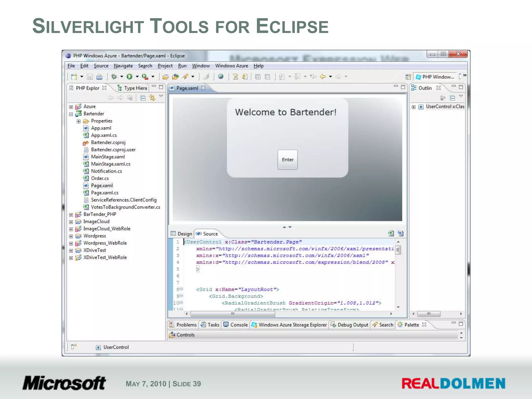Expand the Wordpress project

[x=71, y=236]
